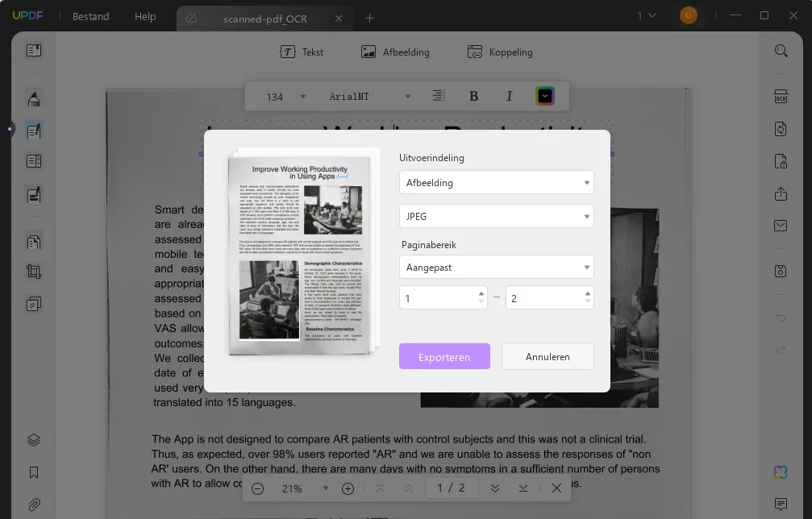This screenshot has height=519, width=812.
Task: Switch to the scanned-pdf_OCR tab
Action: tap(264, 19)
